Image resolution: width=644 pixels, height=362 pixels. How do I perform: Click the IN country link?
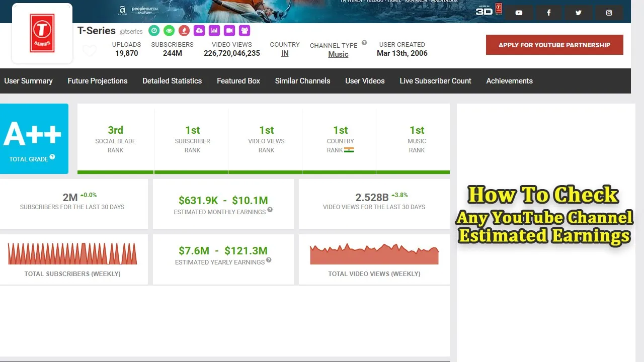coord(285,53)
